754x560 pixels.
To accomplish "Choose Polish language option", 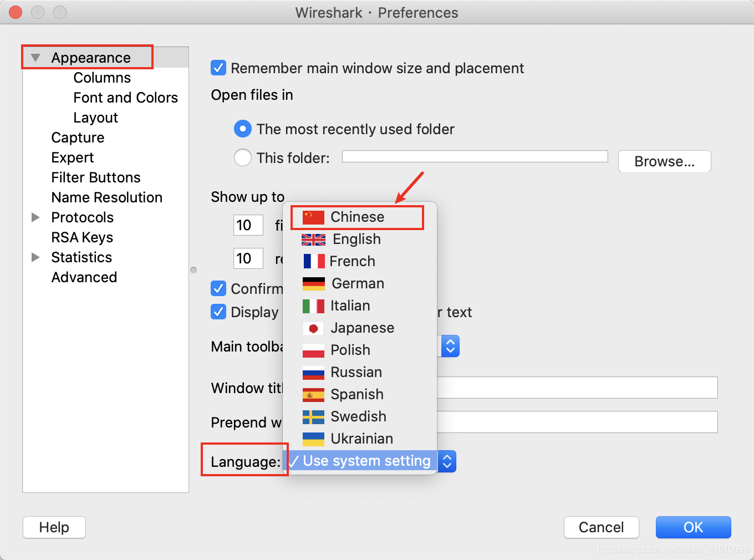I will click(x=360, y=350).
